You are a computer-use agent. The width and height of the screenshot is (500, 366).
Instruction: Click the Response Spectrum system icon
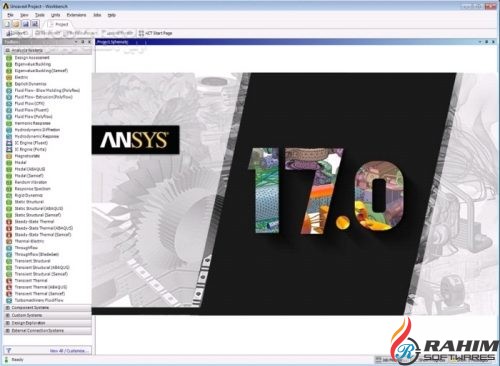click(x=9, y=189)
